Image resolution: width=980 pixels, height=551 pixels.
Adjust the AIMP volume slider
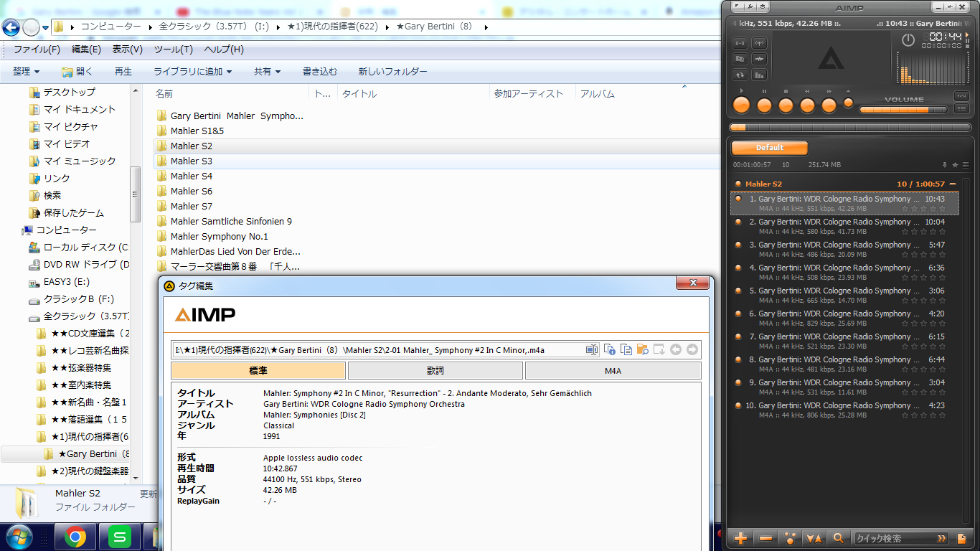[x=903, y=110]
